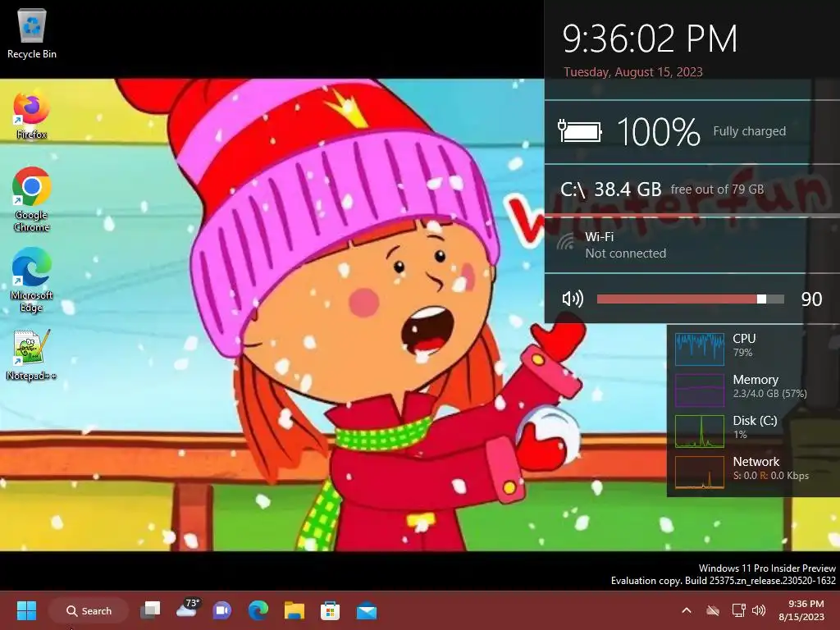840x630 pixels.
Task: Open the taskbar volume icon
Action: coord(759,610)
